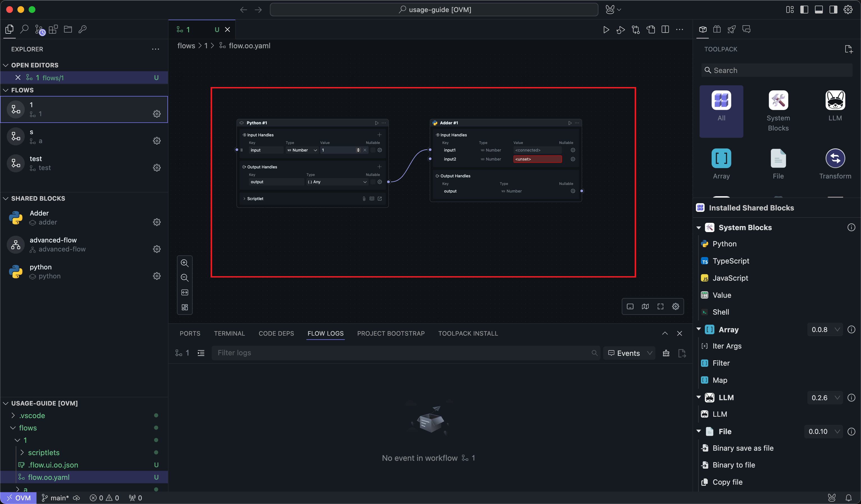
Task: Open the Array version 0.0.8 dropdown
Action: pyautogui.click(x=825, y=329)
